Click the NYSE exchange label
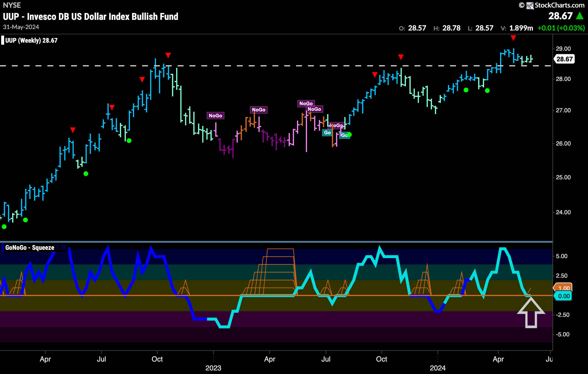Viewport: 588px width, 374px height. (12, 5)
